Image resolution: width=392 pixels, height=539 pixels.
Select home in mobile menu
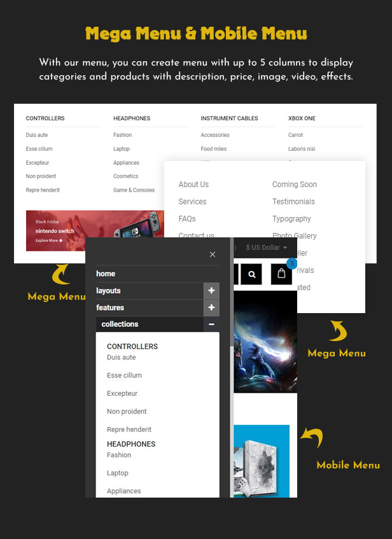point(106,274)
